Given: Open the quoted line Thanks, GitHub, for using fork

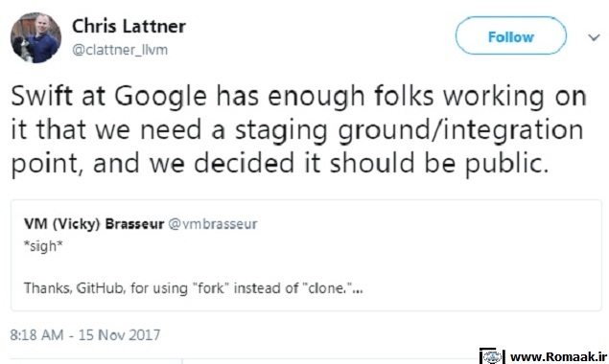Looking at the screenshot, I should (193, 288).
